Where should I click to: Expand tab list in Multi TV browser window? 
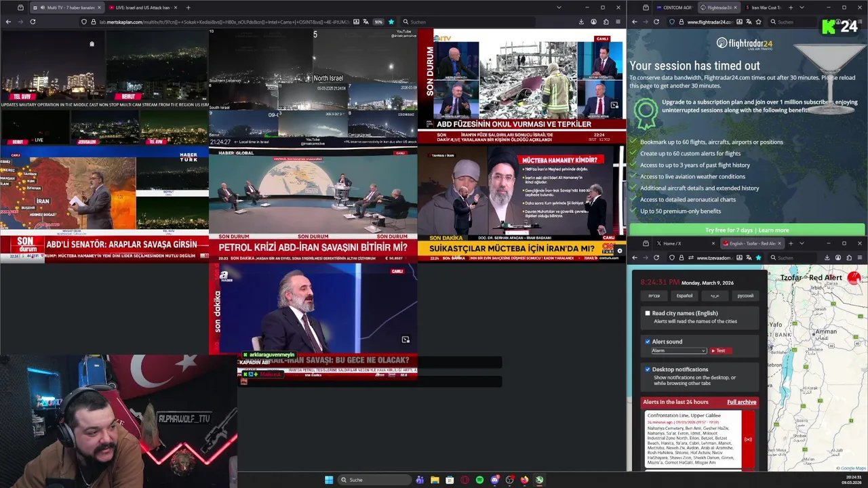coord(559,7)
